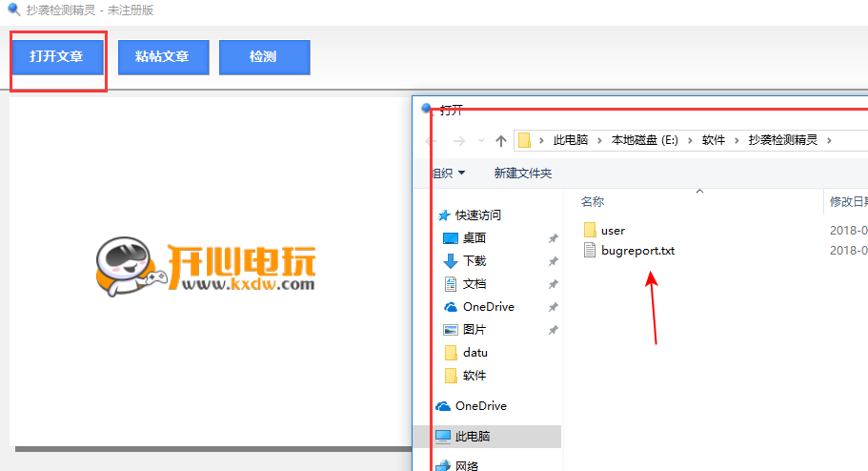This screenshot has width=868, height=471.
Task: Click the 桌面 desktop icon
Action: pyautogui.click(x=451, y=238)
